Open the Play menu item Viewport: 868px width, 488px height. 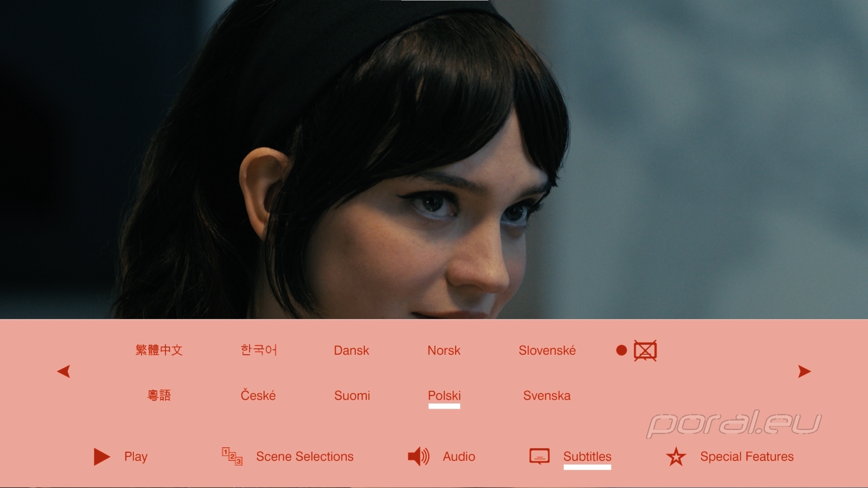[136, 457]
